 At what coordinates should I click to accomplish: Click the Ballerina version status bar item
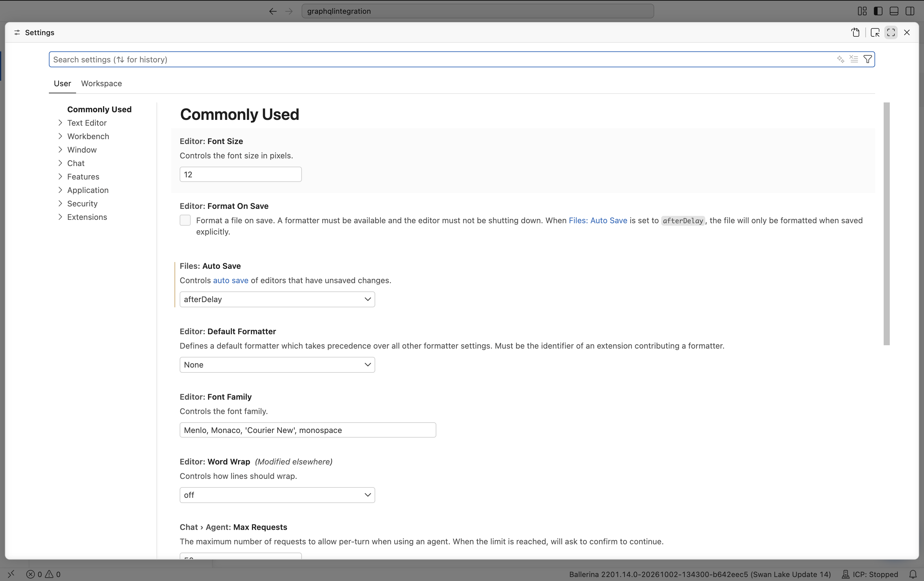tap(700, 574)
